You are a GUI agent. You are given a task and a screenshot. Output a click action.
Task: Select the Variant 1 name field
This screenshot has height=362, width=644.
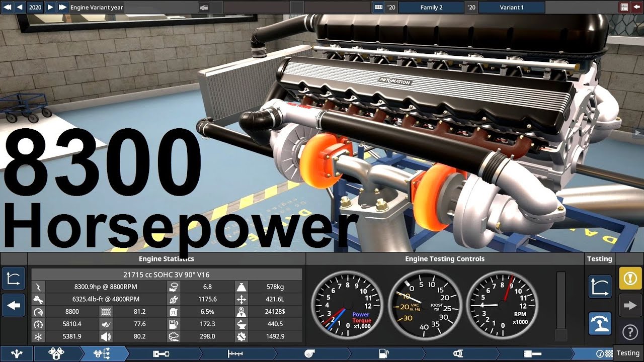[x=512, y=7]
